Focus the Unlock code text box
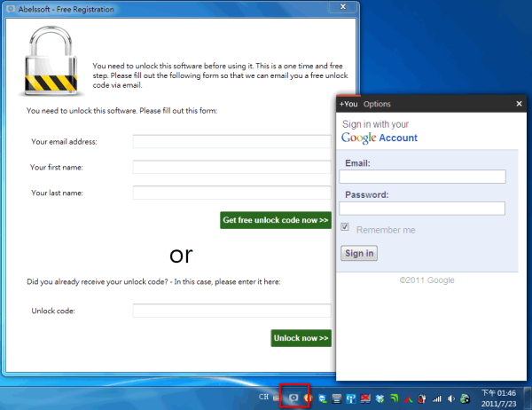Image resolution: width=532 pixels, height=410 pixels. [231, 311]
